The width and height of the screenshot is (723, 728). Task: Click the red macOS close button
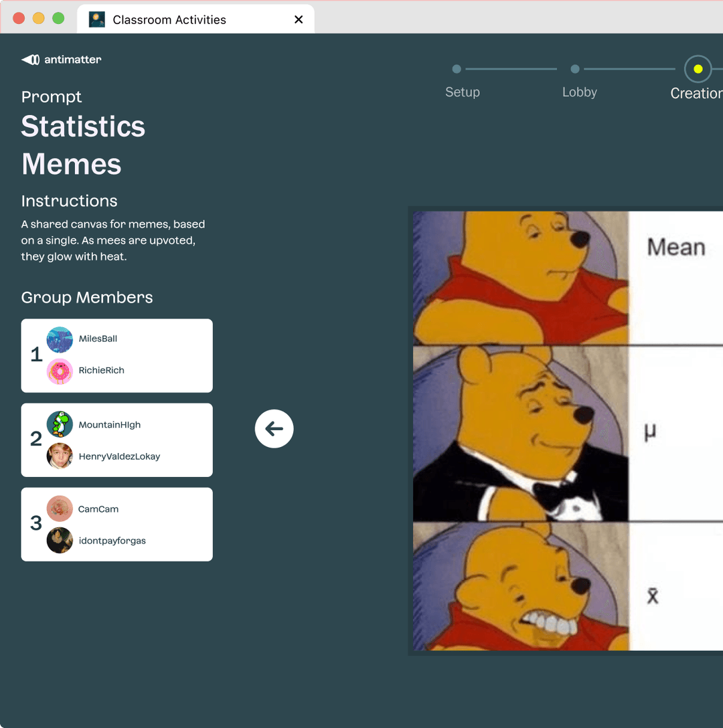[x=19, y=18]
